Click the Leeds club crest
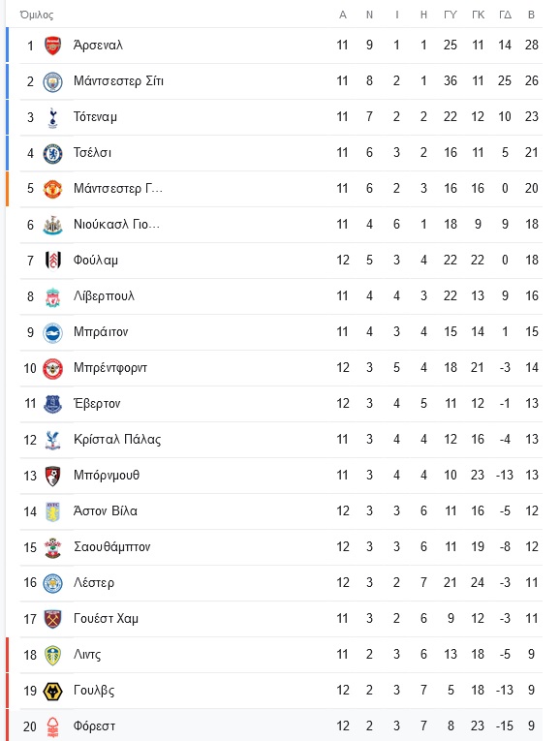The width and height of the screenshot is (560, 741). [52, 656]
